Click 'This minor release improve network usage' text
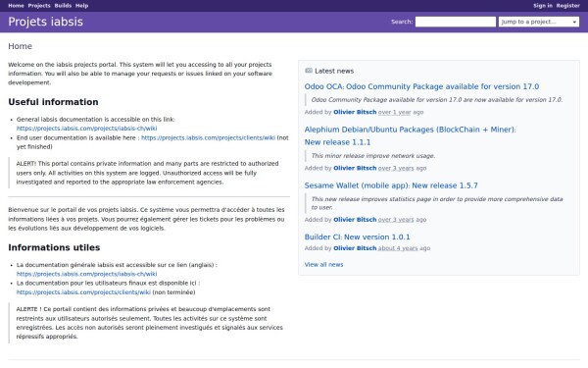588x368 pixels. click(x=373, y=156)
